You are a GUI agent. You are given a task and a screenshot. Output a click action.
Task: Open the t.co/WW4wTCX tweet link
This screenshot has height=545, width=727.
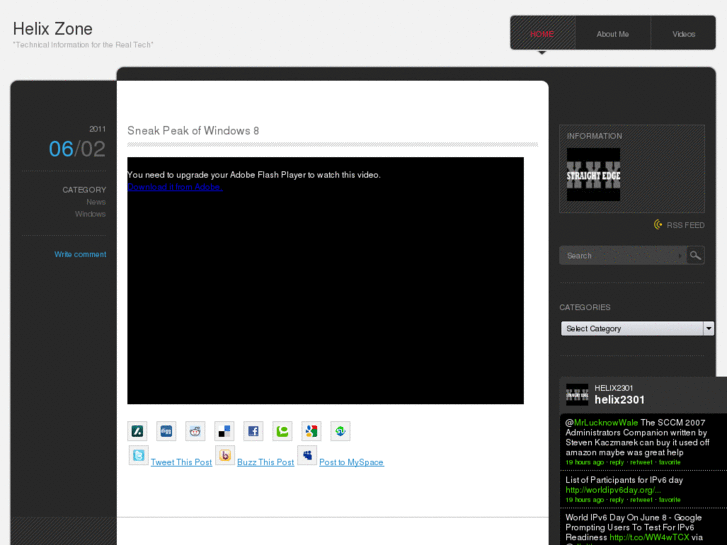pyautogui.click(x=649, y=537)
